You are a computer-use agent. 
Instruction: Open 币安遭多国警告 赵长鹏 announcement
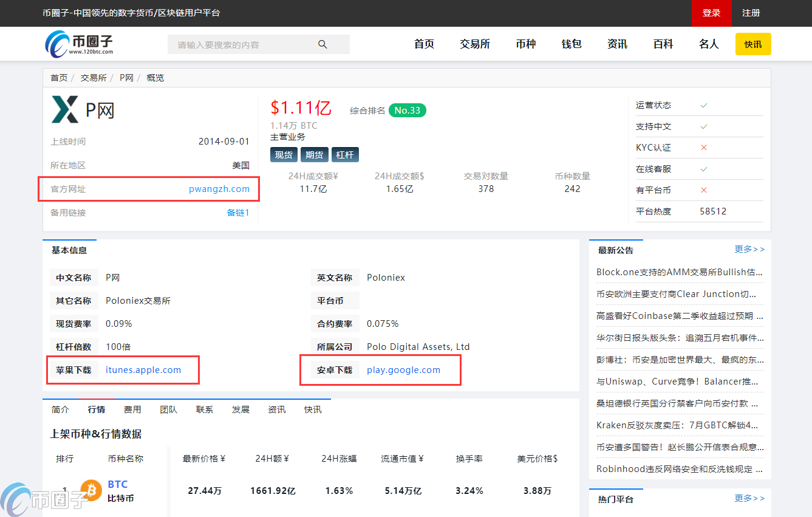click(x=680, y=447)
